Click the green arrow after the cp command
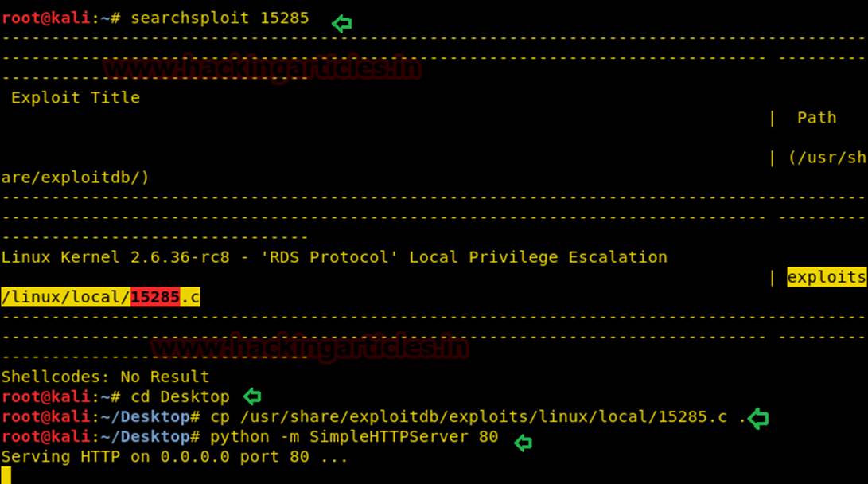 [758, 418]
